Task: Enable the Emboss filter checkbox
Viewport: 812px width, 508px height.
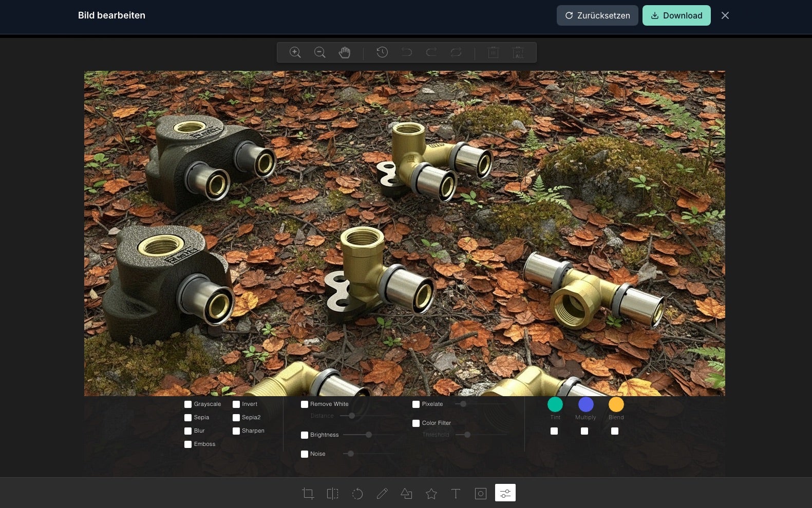Action: (x=188, y=444)
